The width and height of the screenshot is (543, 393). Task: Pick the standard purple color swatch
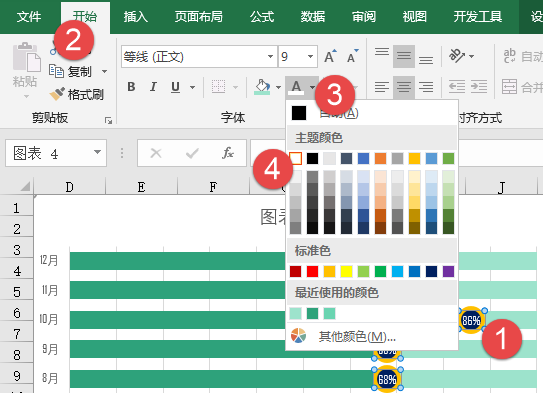(448, 271)
